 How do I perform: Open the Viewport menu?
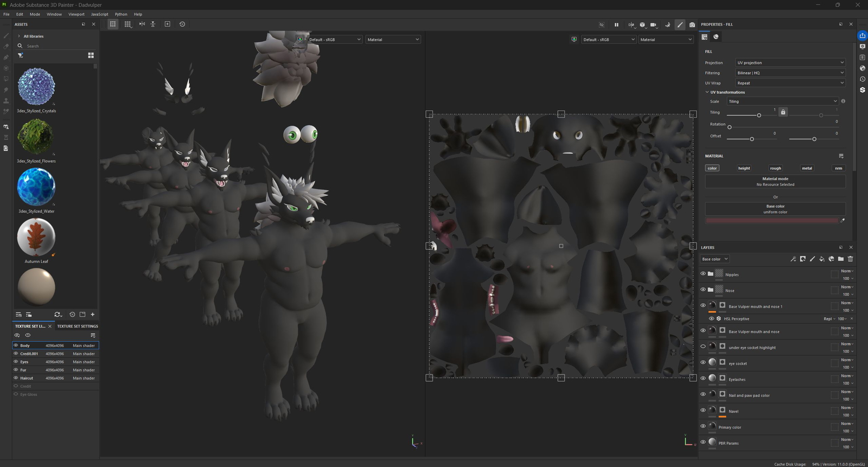point(76,14)
